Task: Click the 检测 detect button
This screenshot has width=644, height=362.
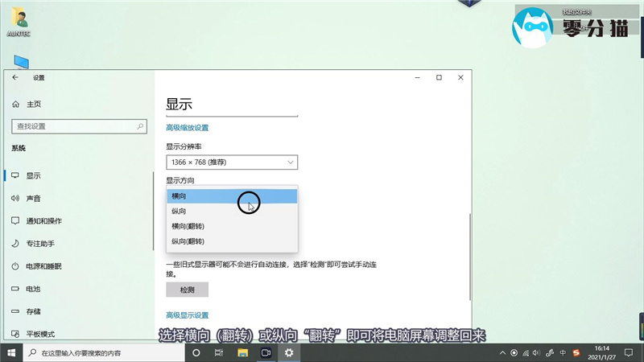Action: [x=187, y=290]
